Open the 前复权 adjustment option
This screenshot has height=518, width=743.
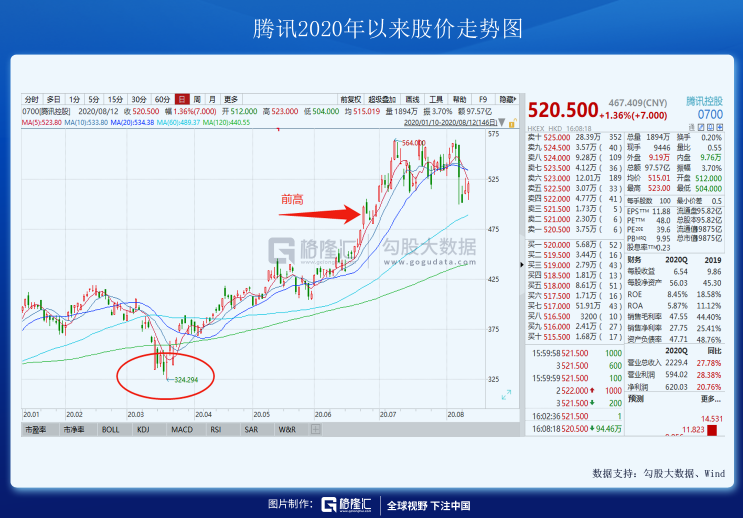click(351, 100)
